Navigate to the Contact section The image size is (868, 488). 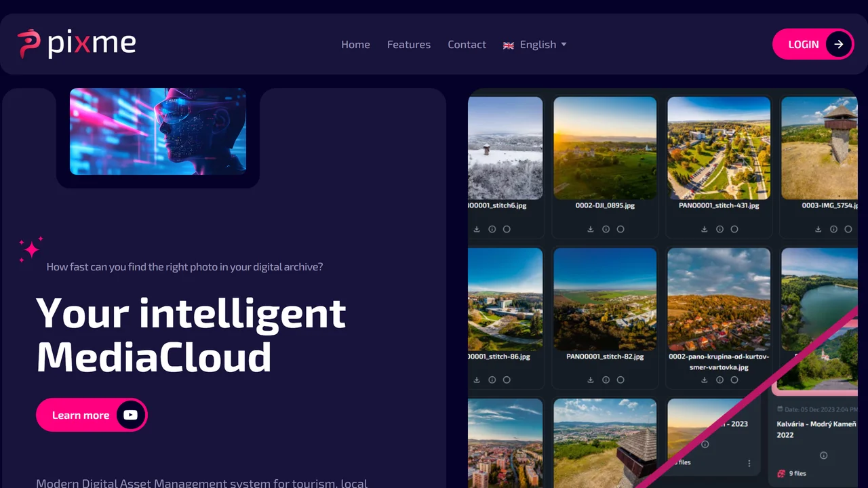click(x=467, y=45)
